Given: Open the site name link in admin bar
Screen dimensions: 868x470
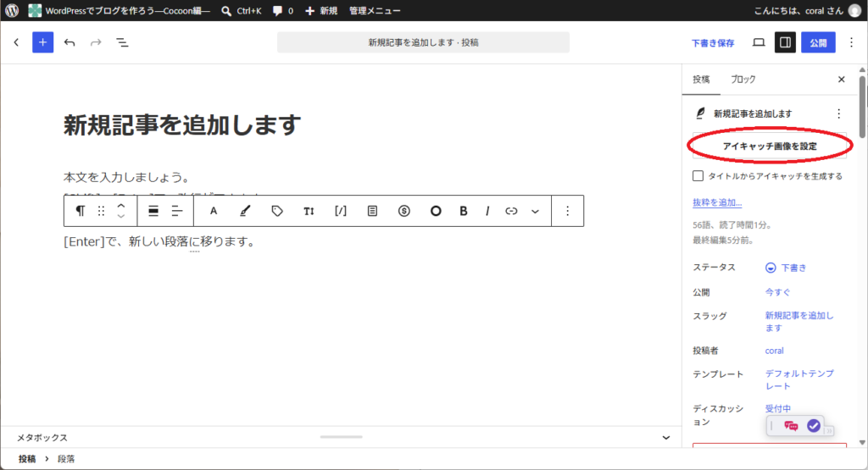Looking at the screenshot, I should [x=119, y=10].
